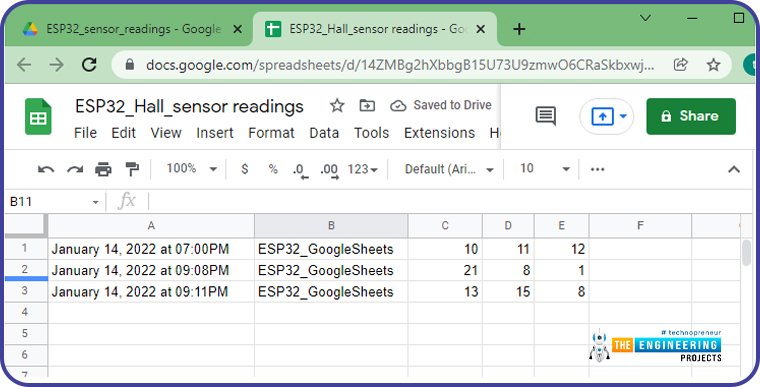Open the zoom 100% dropdown
Image resolution: width=760 pixels, height=387 pixels.
tap(192, 169)
